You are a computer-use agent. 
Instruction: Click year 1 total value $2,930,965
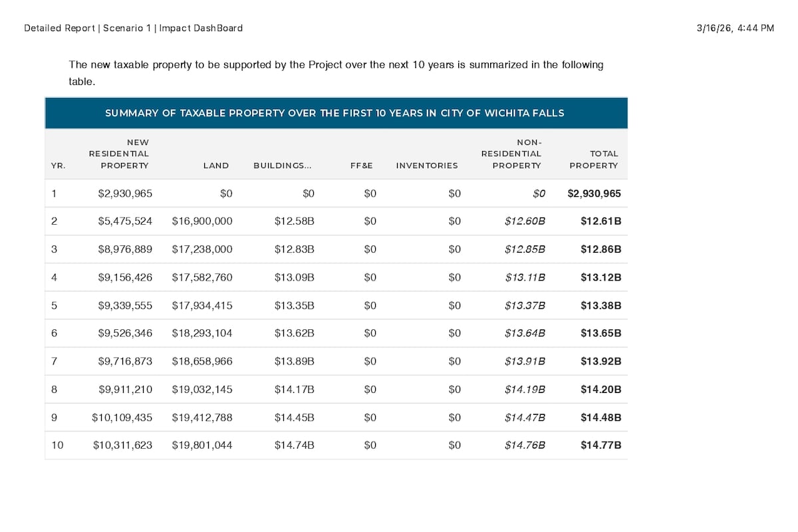594,194
